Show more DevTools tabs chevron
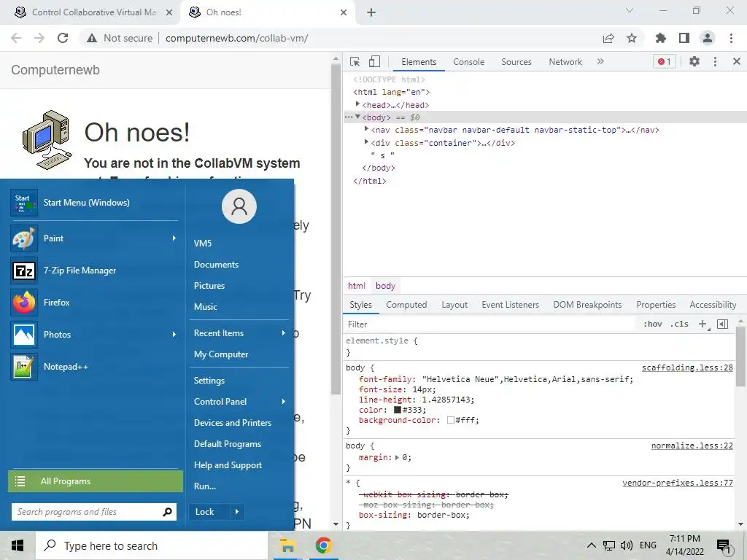The height and width of the screenshot is (560, 747). (x=600, y=61)
